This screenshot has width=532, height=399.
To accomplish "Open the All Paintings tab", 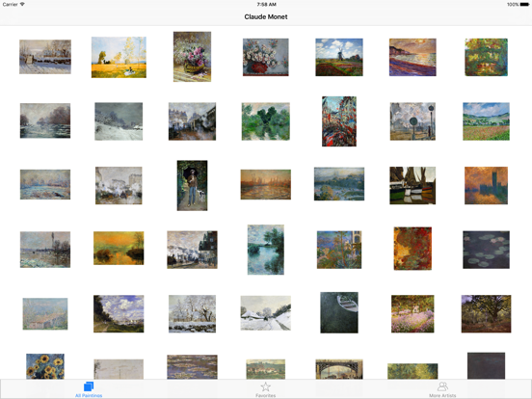I will [x=89, y=389].
